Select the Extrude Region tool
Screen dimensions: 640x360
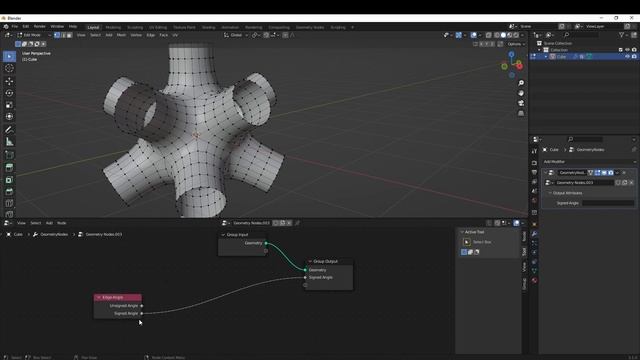coord(9,167)
